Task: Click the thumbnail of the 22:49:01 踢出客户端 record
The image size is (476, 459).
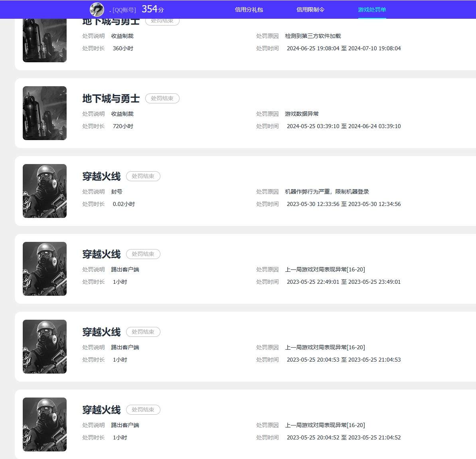Action: pos(45,269)
